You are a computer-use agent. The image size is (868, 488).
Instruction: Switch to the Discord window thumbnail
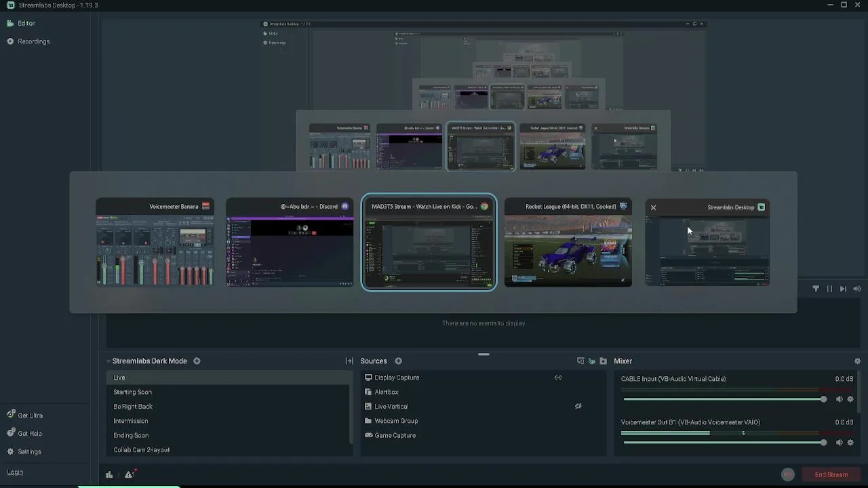pos(290,243)
